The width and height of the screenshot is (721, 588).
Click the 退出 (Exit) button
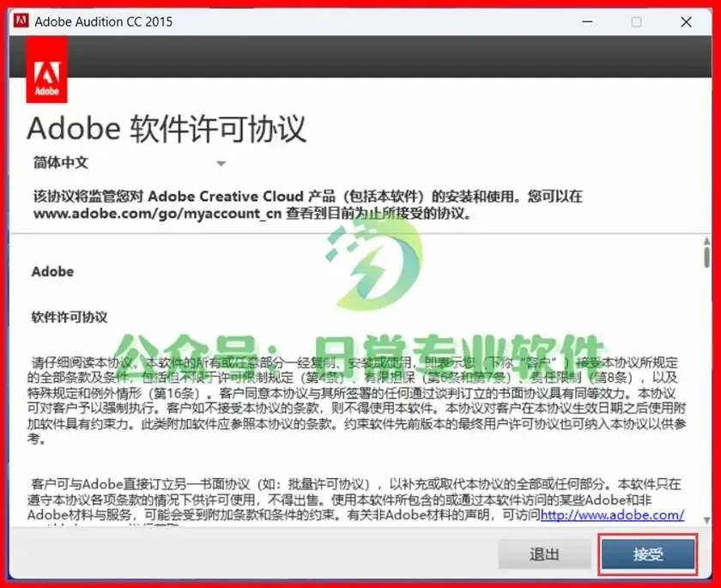point(544,554)
